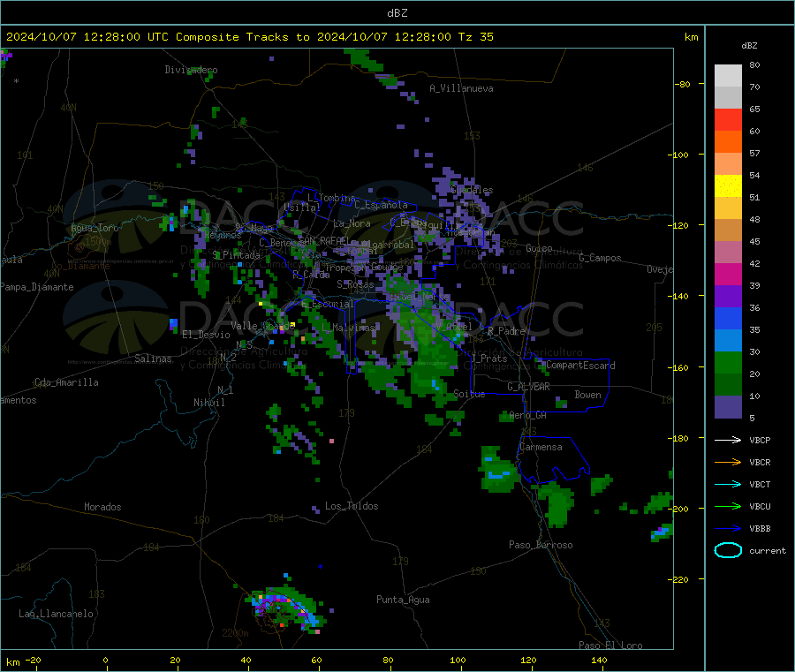Click the 'current' legend label
Screen dimensions: 795x672
[x=768, y=550]
